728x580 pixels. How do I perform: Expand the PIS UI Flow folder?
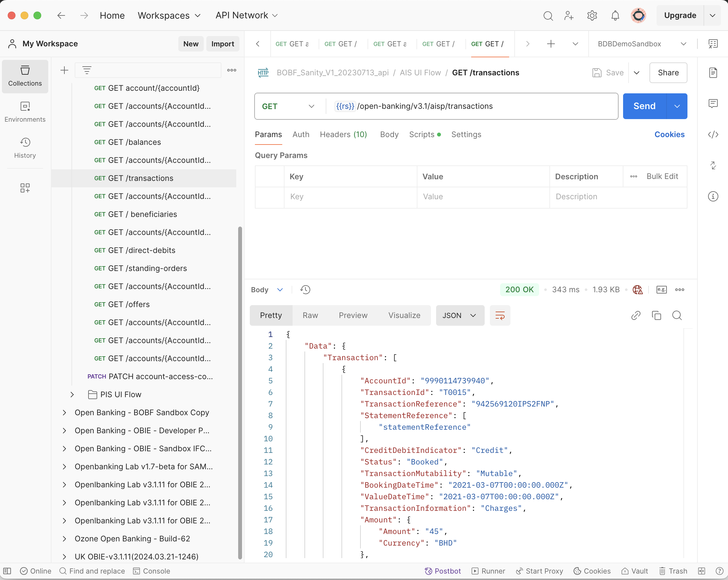72,394
